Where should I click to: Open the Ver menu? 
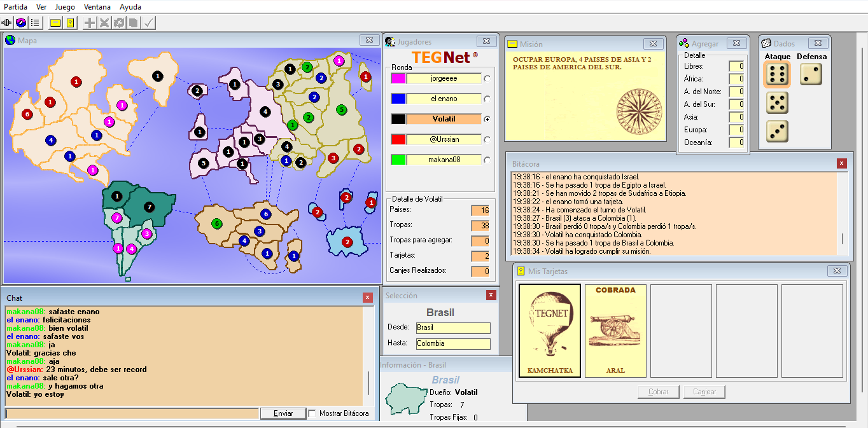click(x=41, y=7)
